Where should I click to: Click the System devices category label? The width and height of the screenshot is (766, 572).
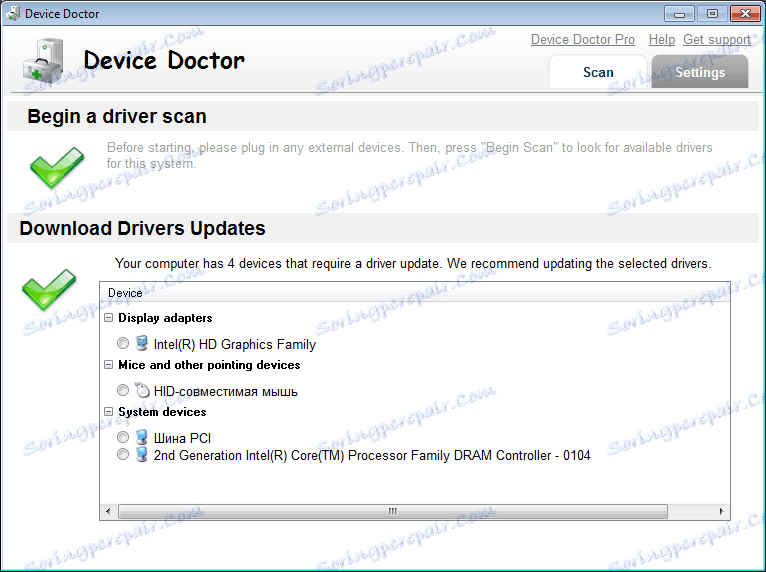pos(162,412)
